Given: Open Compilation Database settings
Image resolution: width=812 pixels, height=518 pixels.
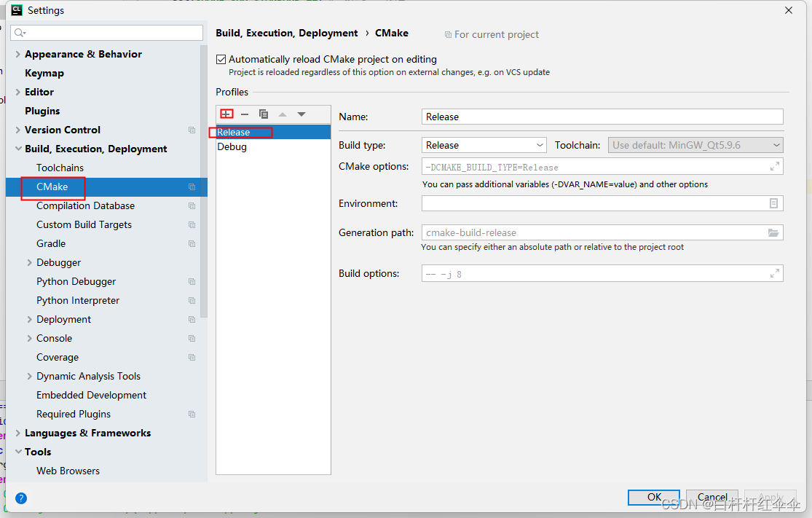Looking at the screenshot, I should tap(85, 205).
